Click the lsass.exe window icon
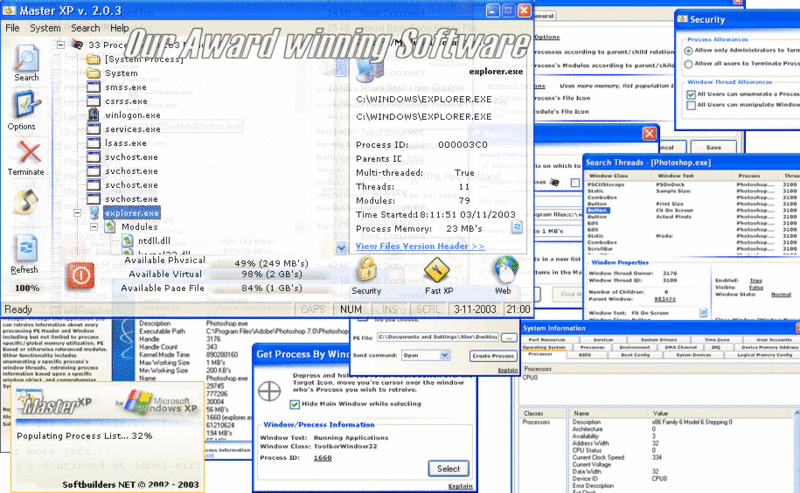Viewport: 800px width, 493px height. (x=93, y=143)
